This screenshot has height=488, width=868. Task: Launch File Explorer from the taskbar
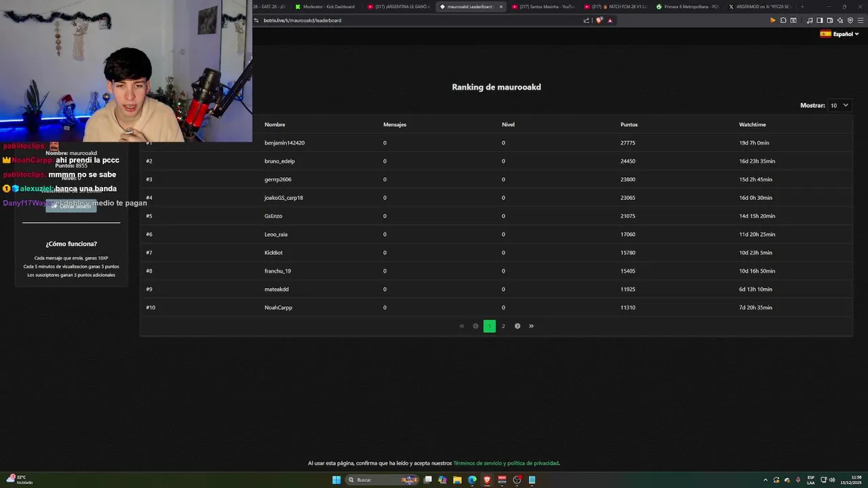(x=458, y=480)
